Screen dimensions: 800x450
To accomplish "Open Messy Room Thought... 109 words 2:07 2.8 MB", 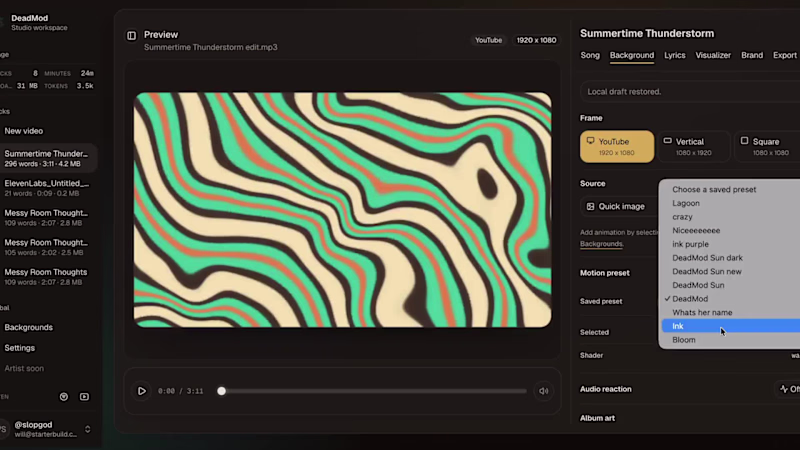I will pyautogui.click(x=46, y=217).
